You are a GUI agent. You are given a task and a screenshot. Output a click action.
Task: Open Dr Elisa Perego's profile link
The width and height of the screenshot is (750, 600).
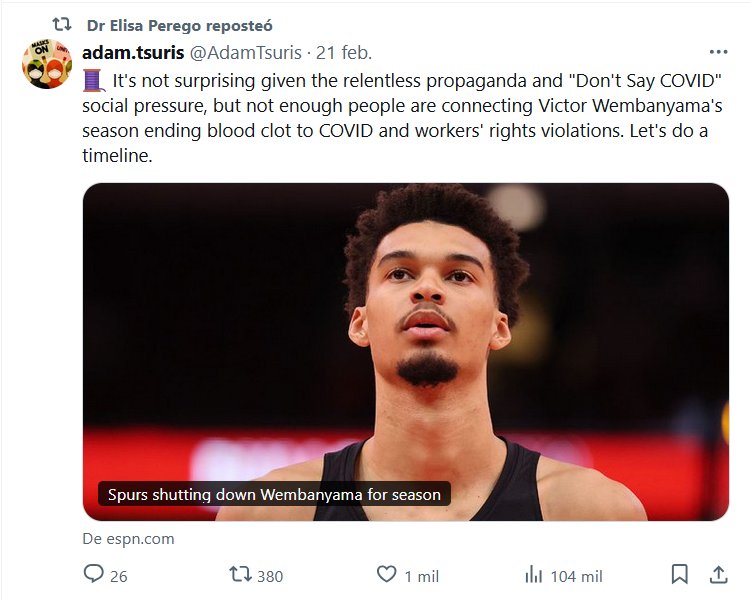(180, 25)
